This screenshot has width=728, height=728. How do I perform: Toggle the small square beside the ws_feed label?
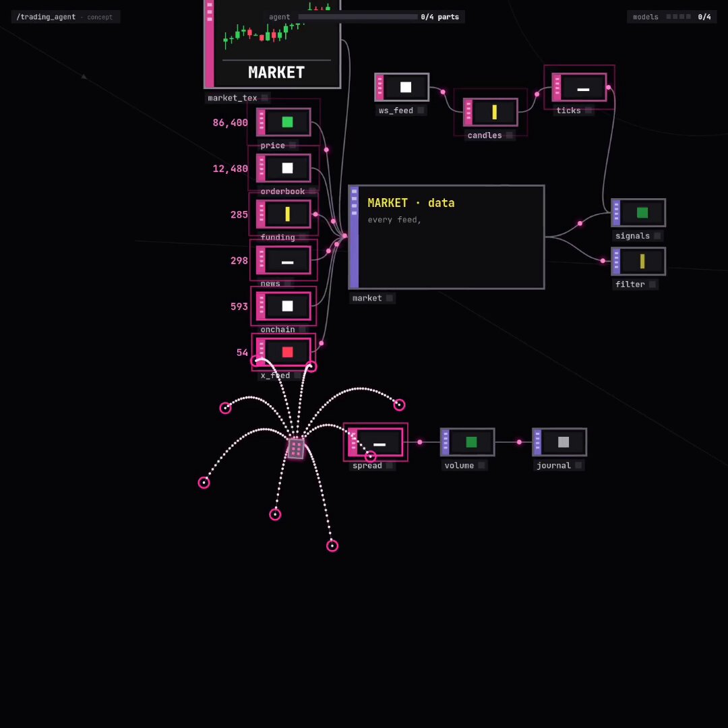click(421, 111)
